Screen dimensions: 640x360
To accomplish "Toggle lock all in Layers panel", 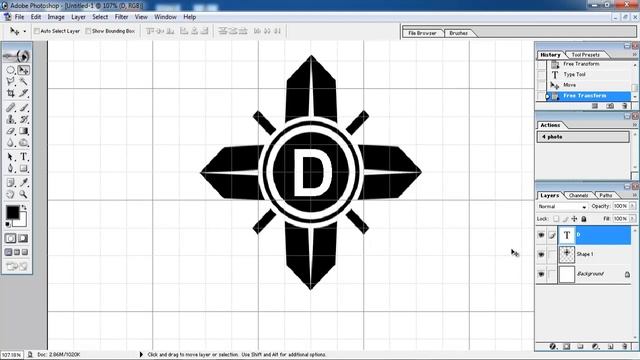I will pyautogui.click(x=584, y=219).
